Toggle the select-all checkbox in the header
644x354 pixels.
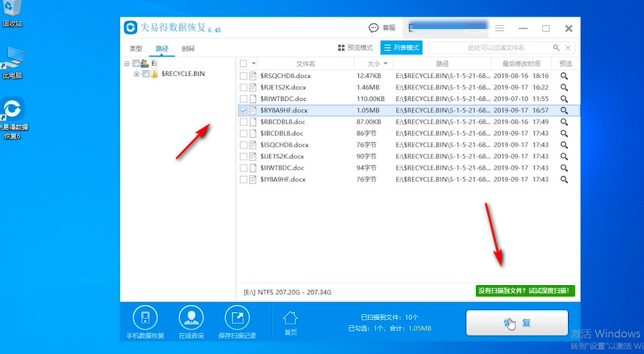[x=243, y=64]
